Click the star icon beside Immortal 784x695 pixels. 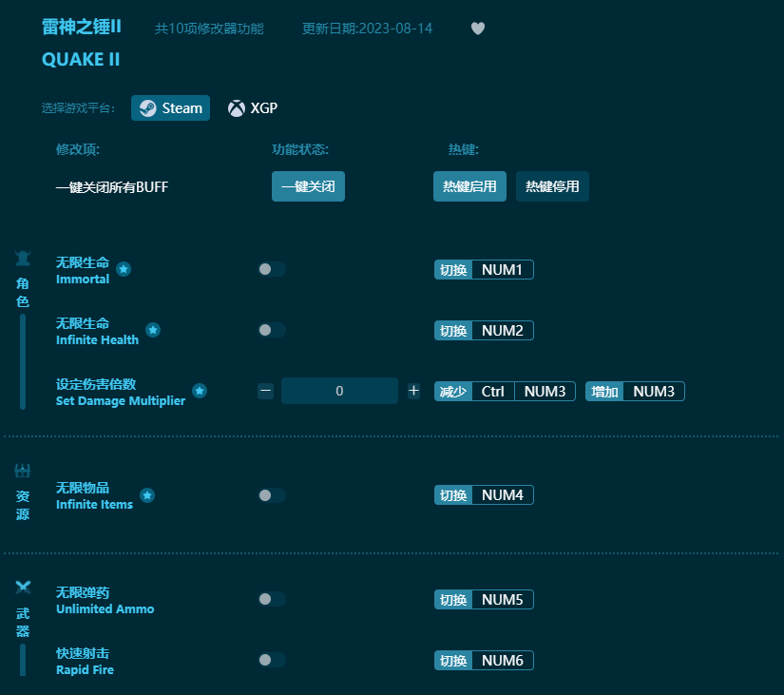click(x=124, y=269)
